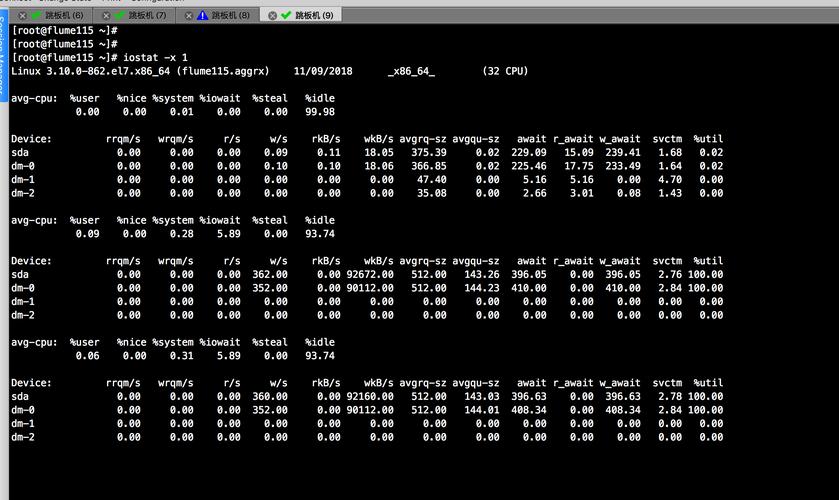Click the avgrq-sz value '47.40'

[432, 179]
